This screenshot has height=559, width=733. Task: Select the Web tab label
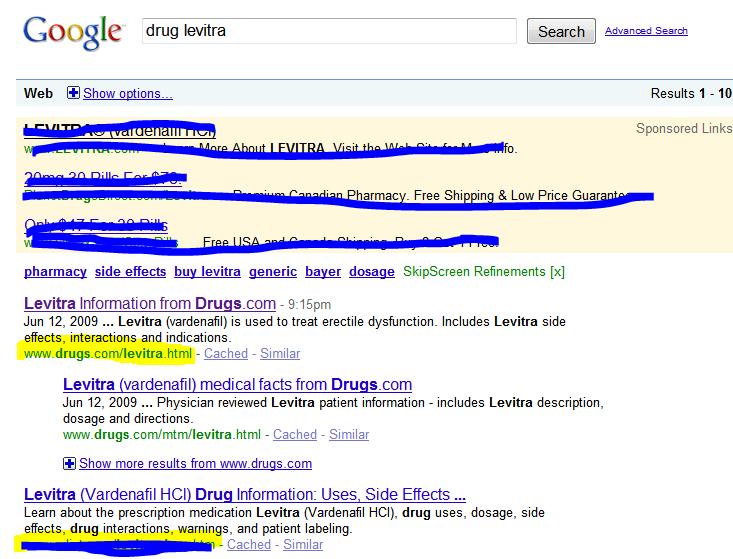pyautogui.click(x=38, y=93)
